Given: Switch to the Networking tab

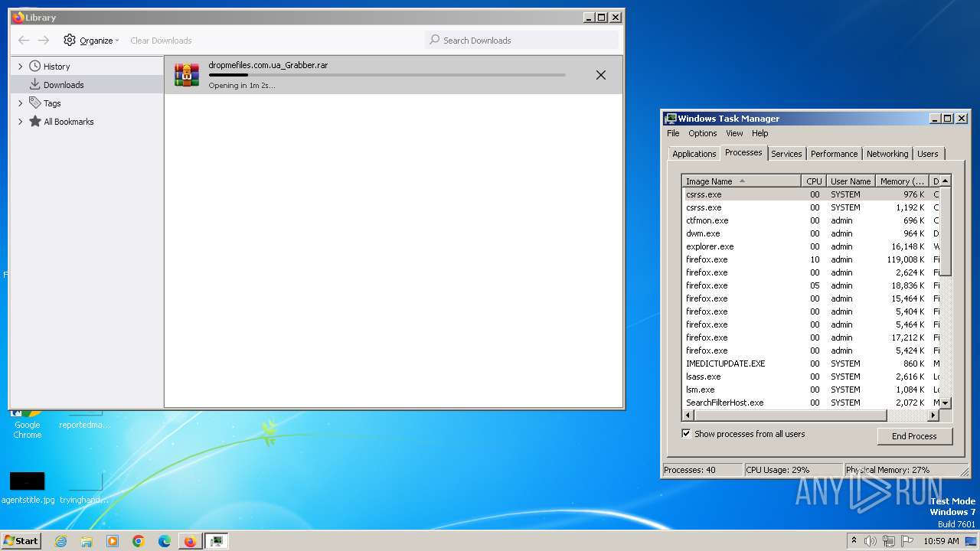Looking at the screenshot, I should pos(887,154).
